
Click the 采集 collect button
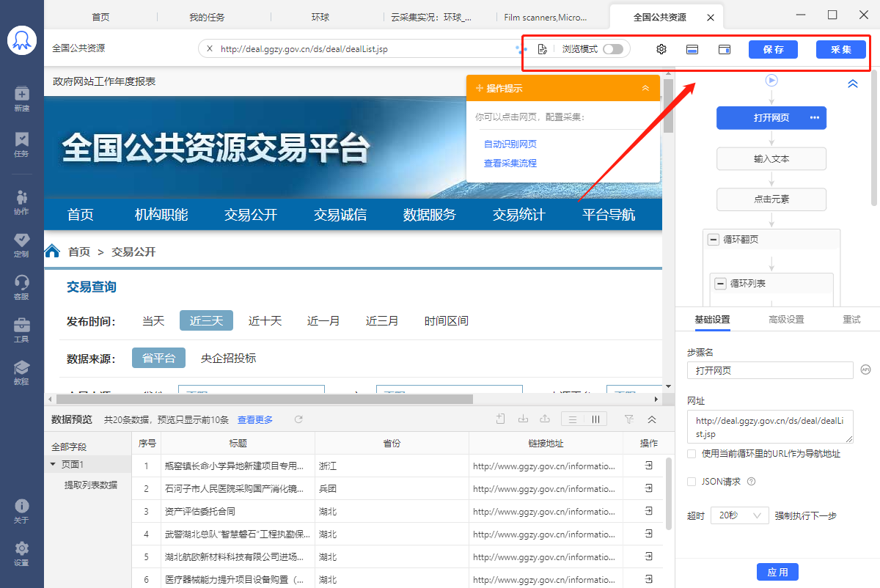click(841, 49)
